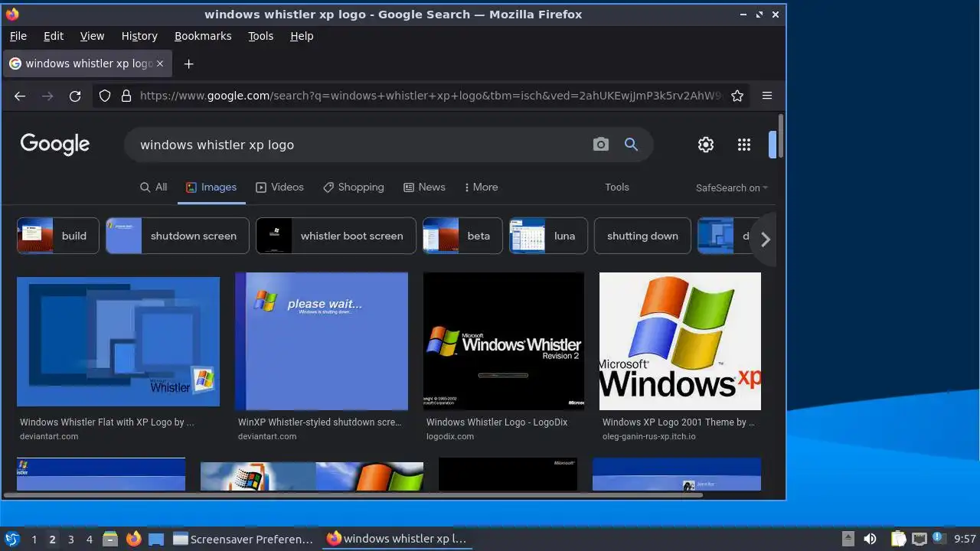Bookmark this page with the star

737,96
